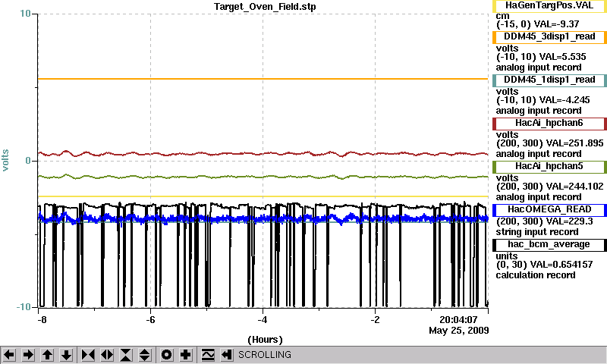Click the -8 x-axis tick label
607x364 pixels.
pyautogui.click(x=42, y=320)
